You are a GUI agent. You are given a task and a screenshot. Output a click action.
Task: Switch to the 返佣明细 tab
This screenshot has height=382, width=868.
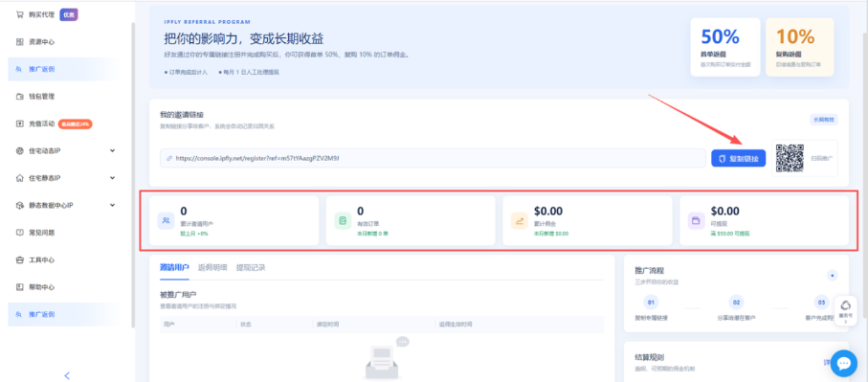(212, 267)
